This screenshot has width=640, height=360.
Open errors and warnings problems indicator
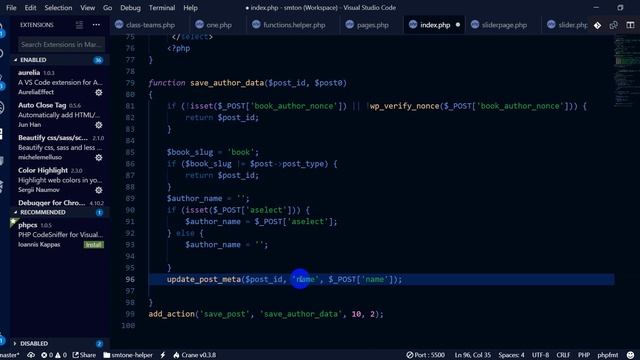[x=54, y=355]
